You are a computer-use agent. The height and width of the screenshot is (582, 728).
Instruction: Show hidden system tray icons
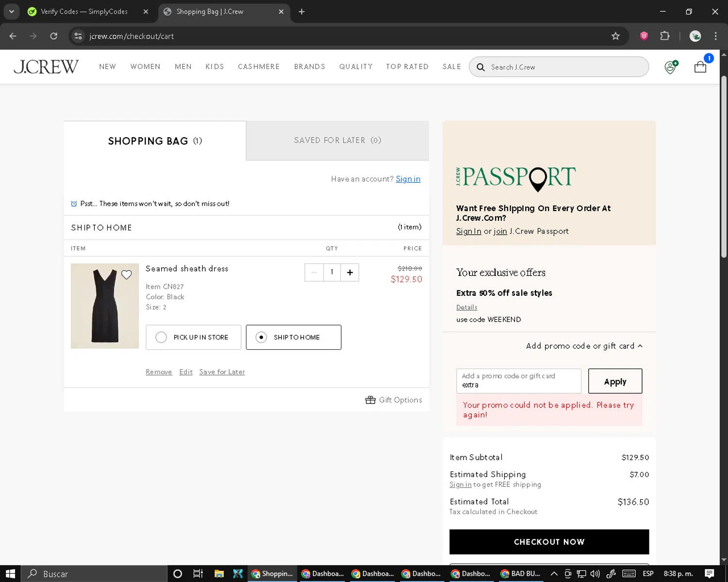pos(554,574)
